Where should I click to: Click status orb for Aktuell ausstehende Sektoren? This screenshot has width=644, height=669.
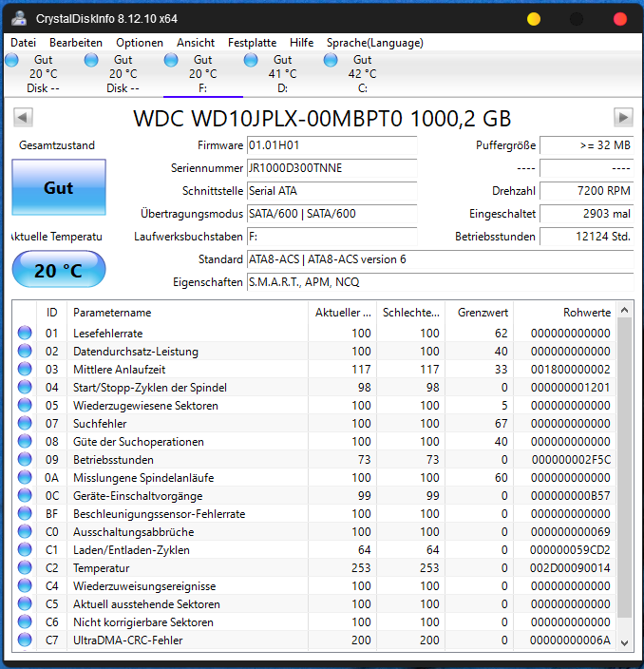click(25, 603)
